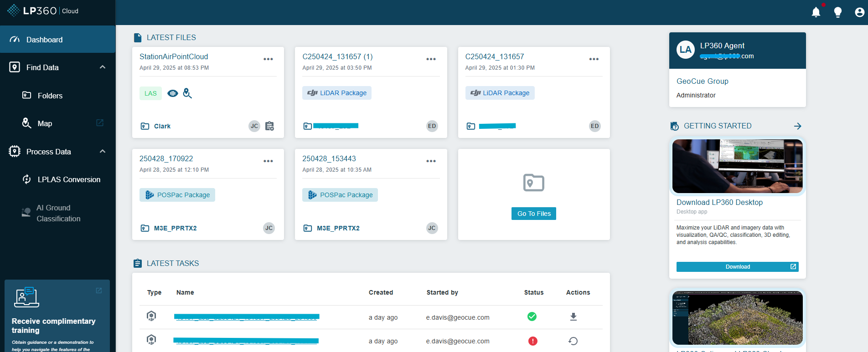Collapse the Process Data section
Image resolution: width=868 pixels, height=352 pixels.
(103, 151)
